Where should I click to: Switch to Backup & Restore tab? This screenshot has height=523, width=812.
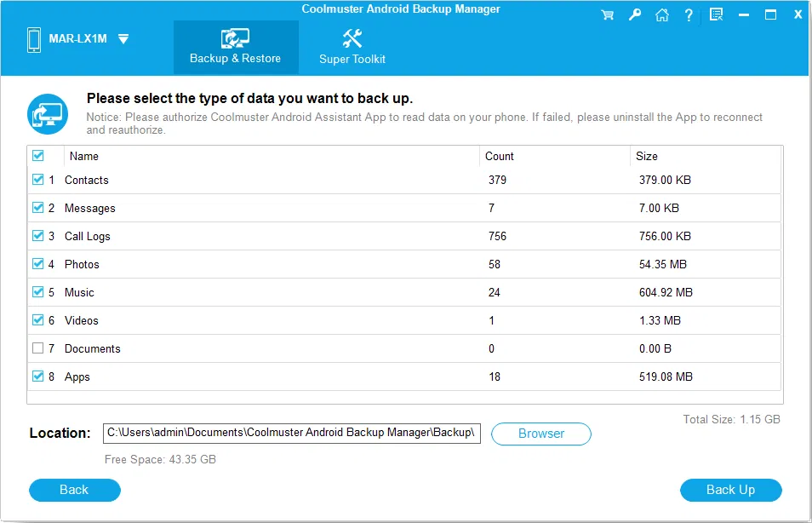pyautogui.click(x=236, y=47)
